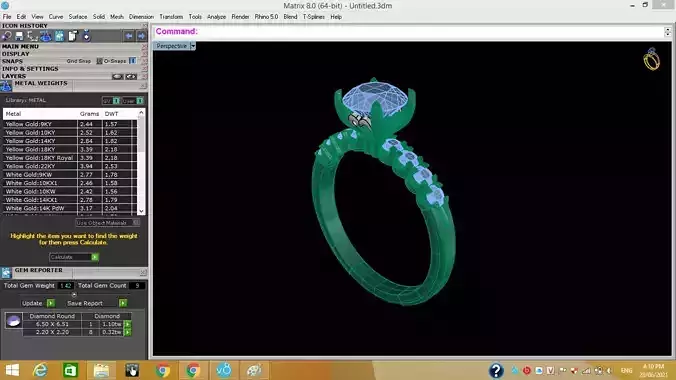Click the round diamond gem thumbnail
This screenshot has height=380, width=676.
coord(13,321)
